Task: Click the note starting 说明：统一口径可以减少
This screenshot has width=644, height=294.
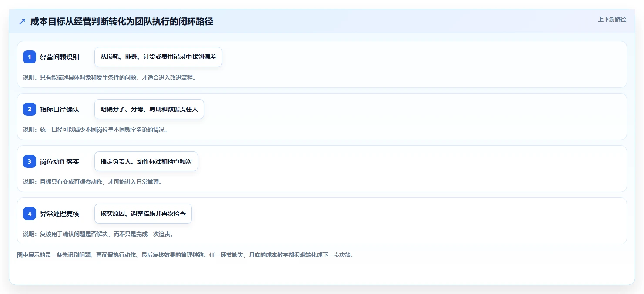Action: click(x=95, y=130)
